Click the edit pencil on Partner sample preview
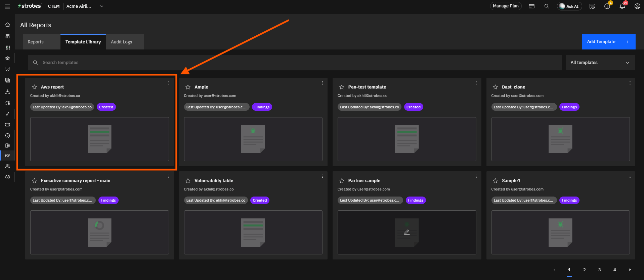 click(407, 232)
